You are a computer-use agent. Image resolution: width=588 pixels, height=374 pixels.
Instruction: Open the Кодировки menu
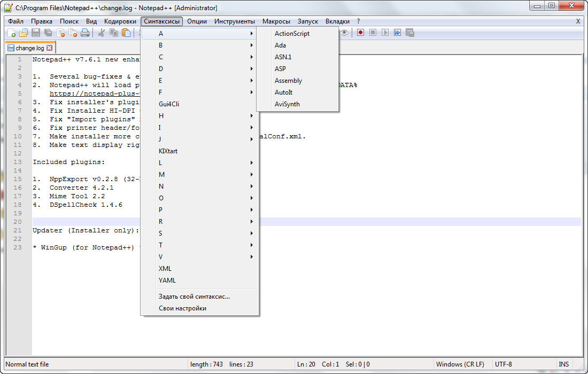pyautogui.click(x=120, y=21)
